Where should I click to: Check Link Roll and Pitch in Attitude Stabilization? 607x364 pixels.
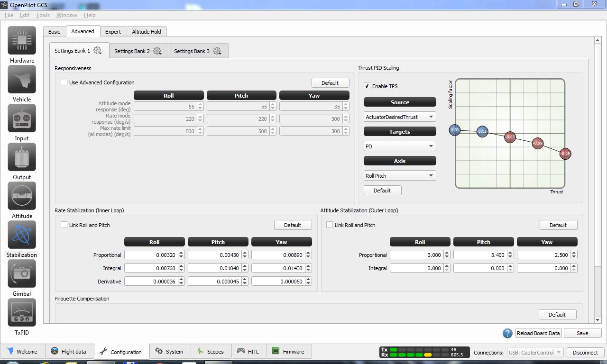point(330,225)
